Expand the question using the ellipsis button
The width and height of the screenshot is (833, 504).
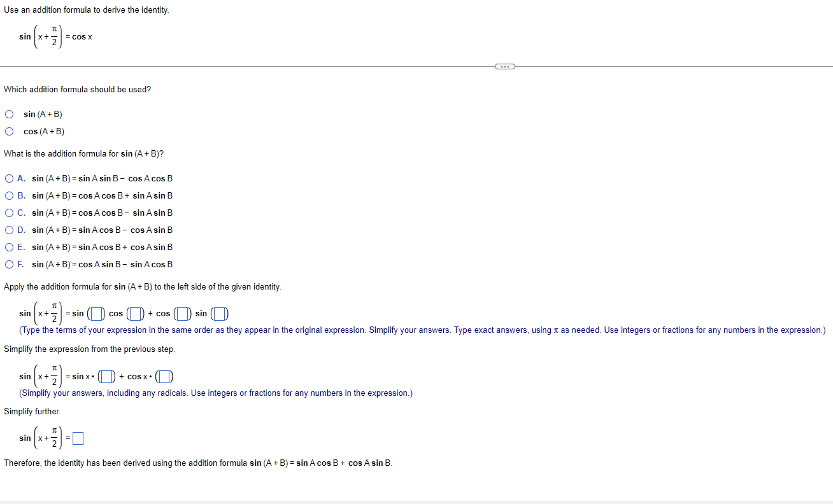pyautogui.click(x=504, y=66)
